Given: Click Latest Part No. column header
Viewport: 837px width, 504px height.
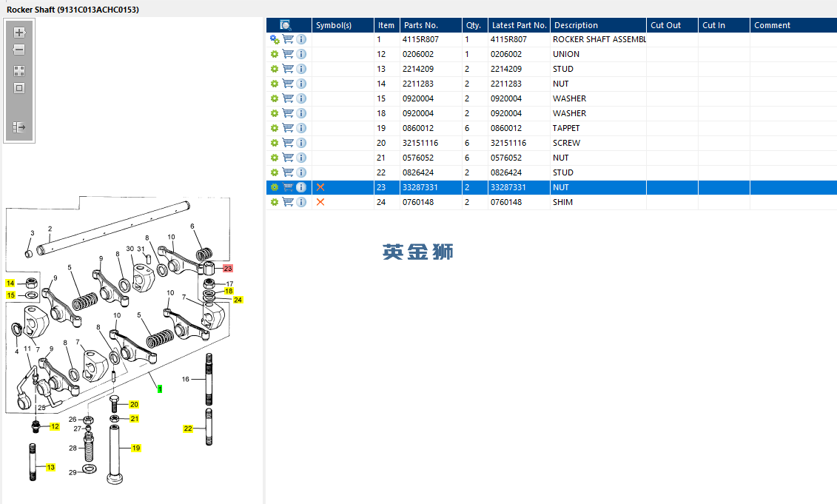Looking at the screenshot, I should click(x=519, y=25).
